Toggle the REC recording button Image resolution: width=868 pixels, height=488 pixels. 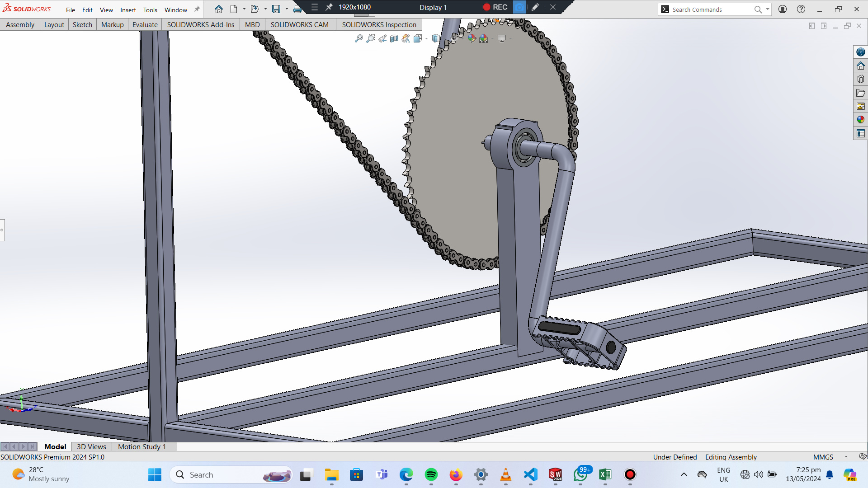(x=495, y=7)
